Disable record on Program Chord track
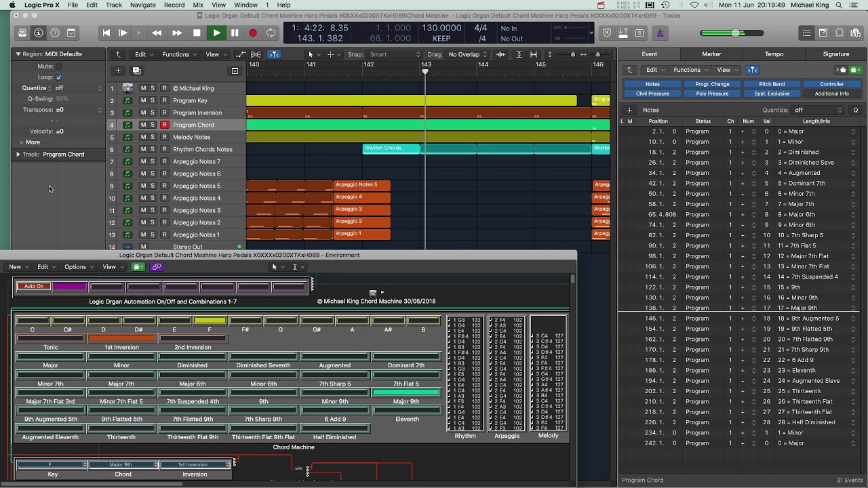868x488 pixels. point(164,125)
